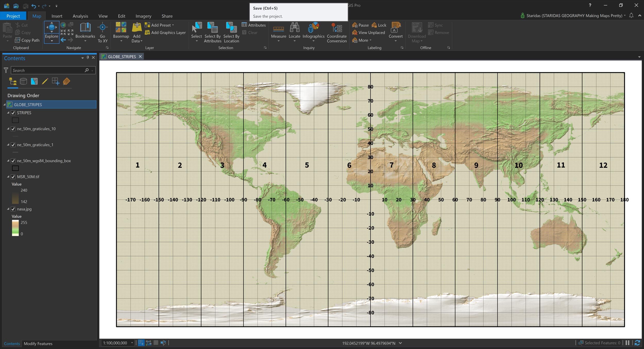This screenshot has width=644, height=349.
Task: Expand the Basemap gallery dropdown
Action: pyautogui.click(x=121, y=41)
